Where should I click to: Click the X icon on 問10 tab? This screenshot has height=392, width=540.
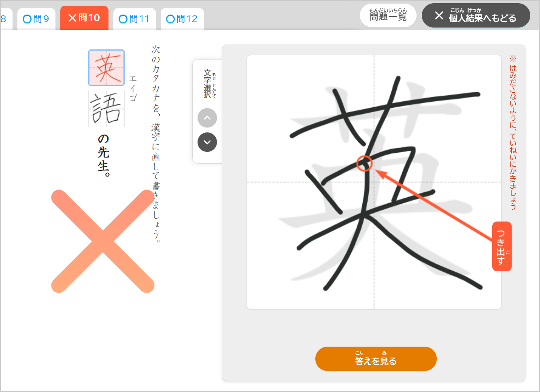pyautogui.click(x=72, y=18)
